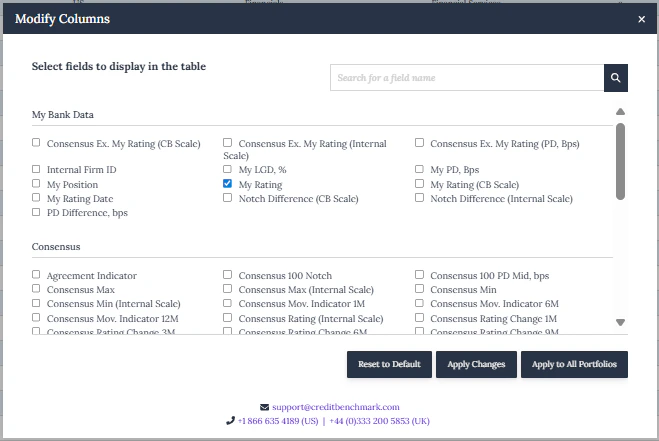Enable My PD, Bps column
Screen dimensions: 659x441
[419, 169]
